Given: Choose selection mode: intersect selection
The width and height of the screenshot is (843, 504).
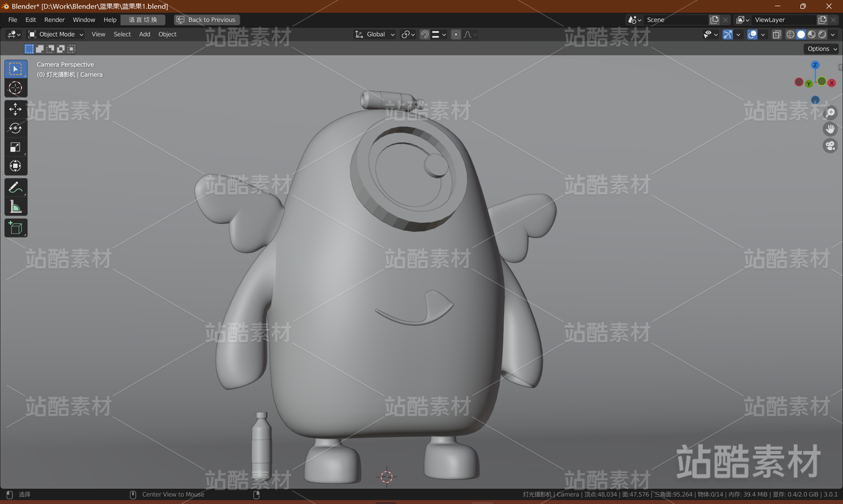Looking at the screenshot, I should (71, 49).
